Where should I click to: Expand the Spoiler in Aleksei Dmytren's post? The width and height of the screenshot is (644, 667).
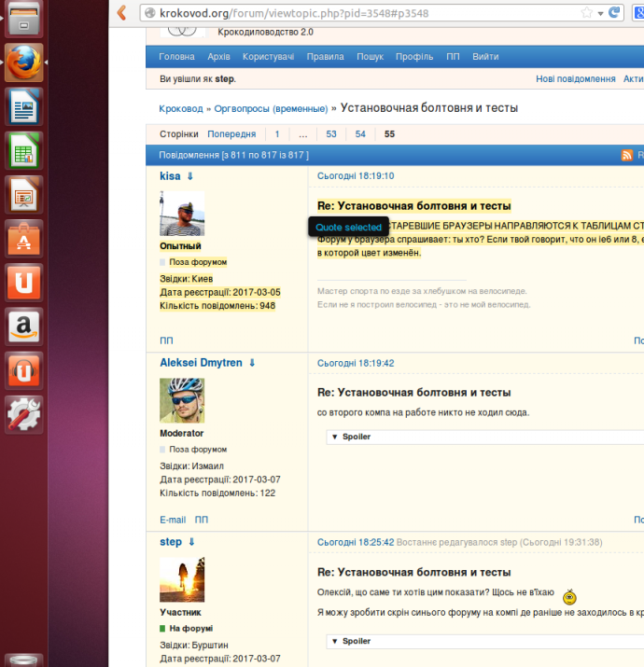coord(356,437)
